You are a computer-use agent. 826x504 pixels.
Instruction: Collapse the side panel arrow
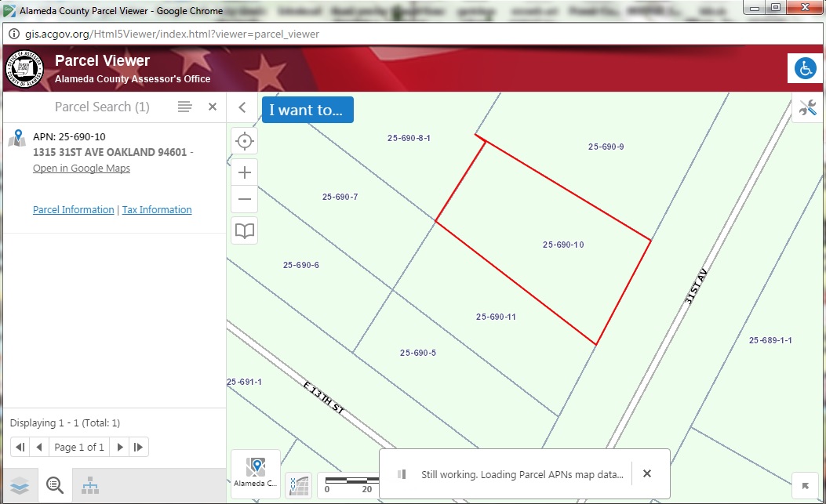[242, 107]
